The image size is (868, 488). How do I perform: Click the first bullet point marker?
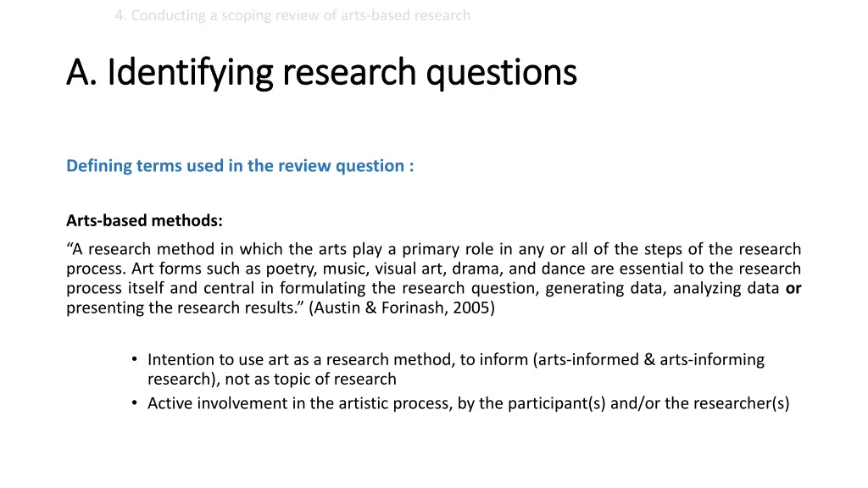point(135,359)
